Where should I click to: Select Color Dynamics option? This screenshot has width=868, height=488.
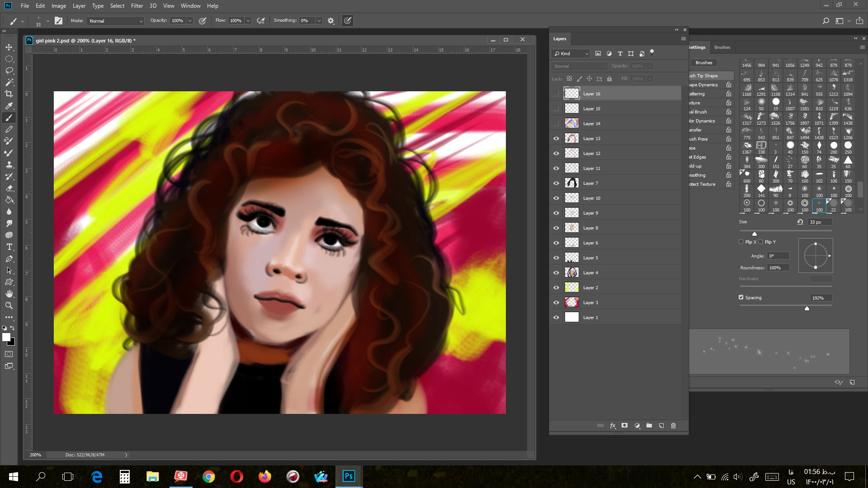703,121
